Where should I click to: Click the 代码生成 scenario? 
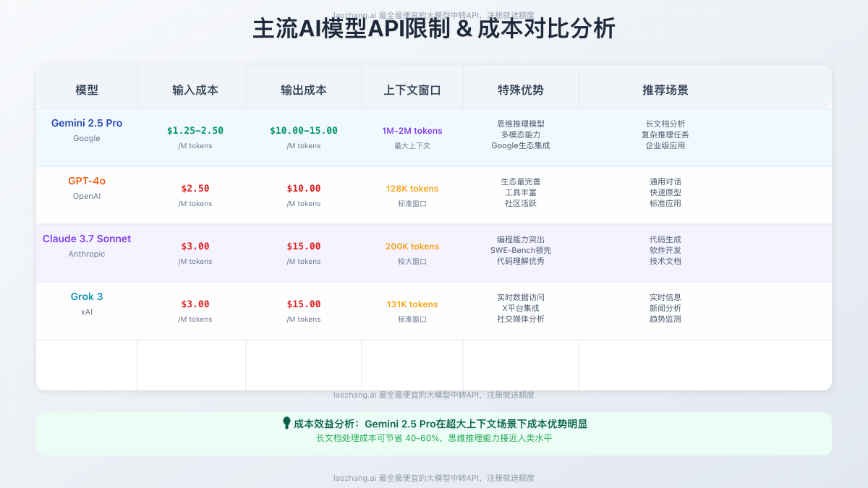pyautogui.click(x=665, y=239)
